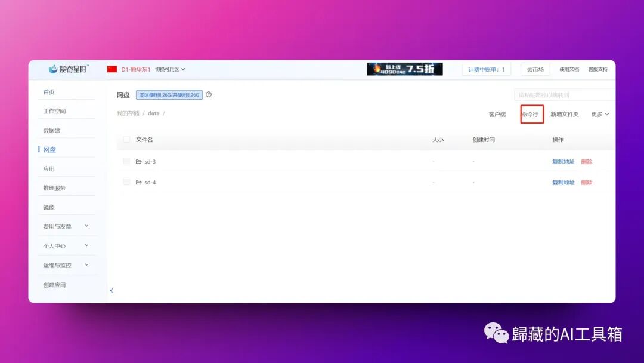Expand the 更多 dropdown
This screenshot has width=644, height=363.
click(600, 114)
